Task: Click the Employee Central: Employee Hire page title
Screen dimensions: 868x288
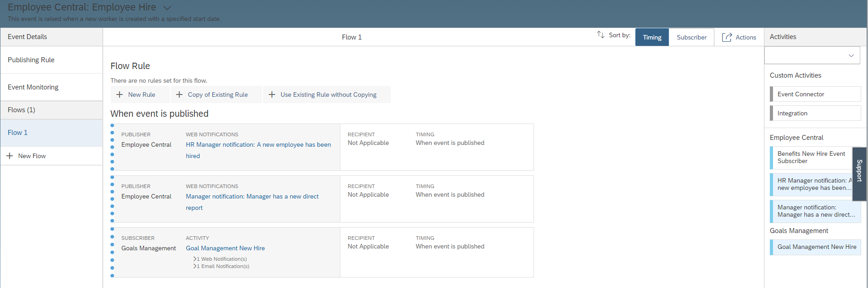Action: point(82,7)
